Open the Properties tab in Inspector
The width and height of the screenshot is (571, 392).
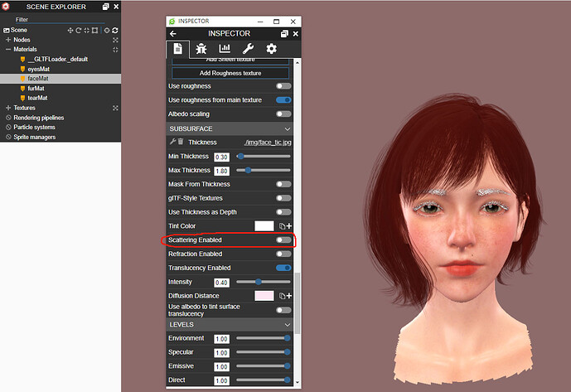(x=177, y=49)
